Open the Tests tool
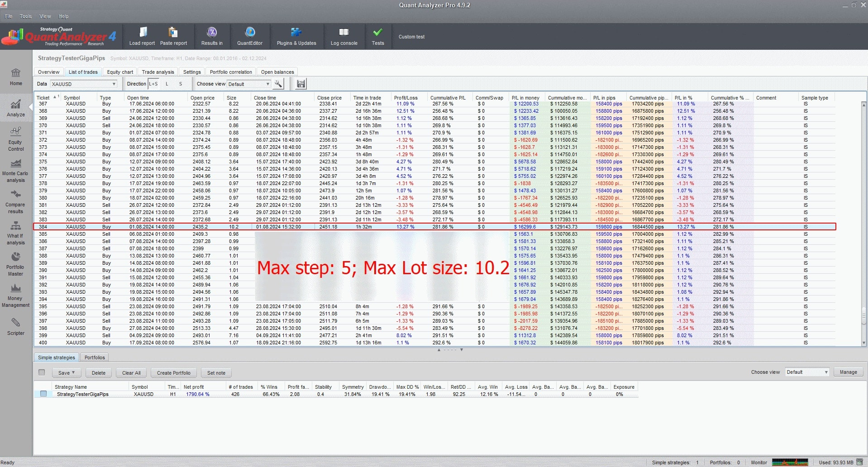Screen dimensions: 868x467 coord(378,36)
